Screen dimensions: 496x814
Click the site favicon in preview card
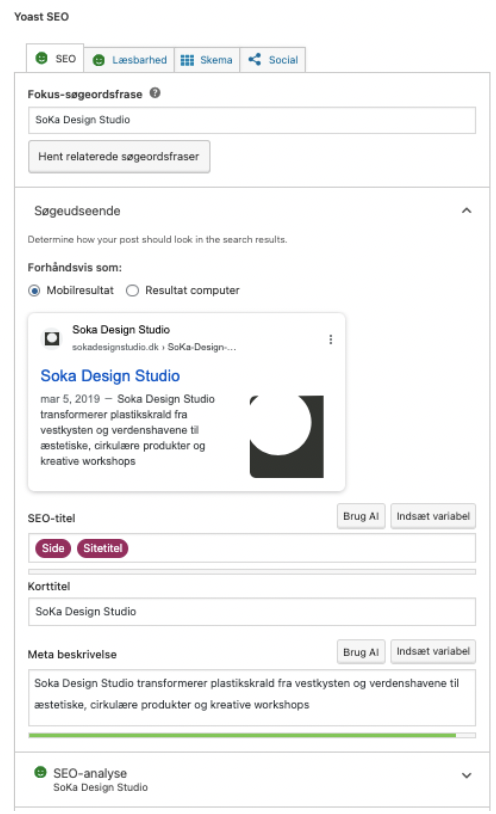(x=52, y=338)
